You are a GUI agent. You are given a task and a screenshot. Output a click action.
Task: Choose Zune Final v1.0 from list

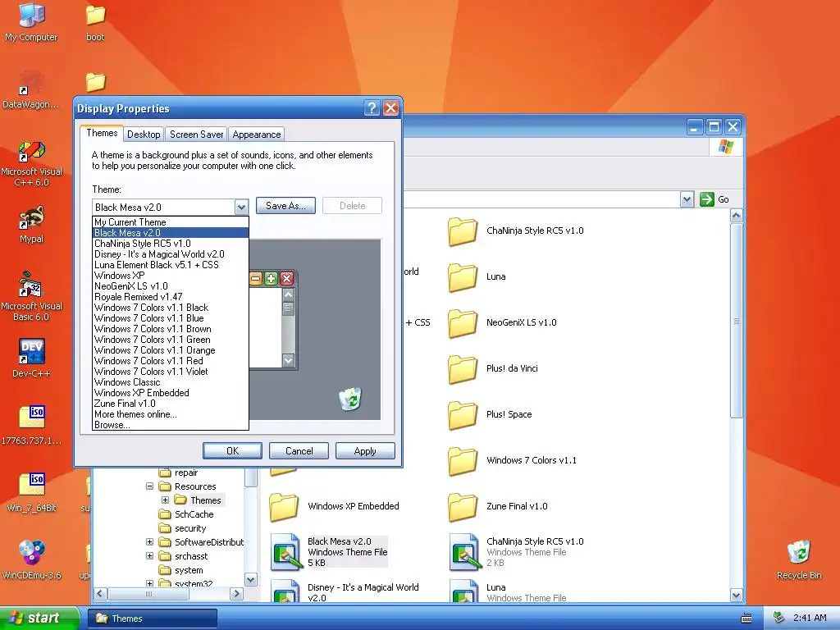pos(171,404)
